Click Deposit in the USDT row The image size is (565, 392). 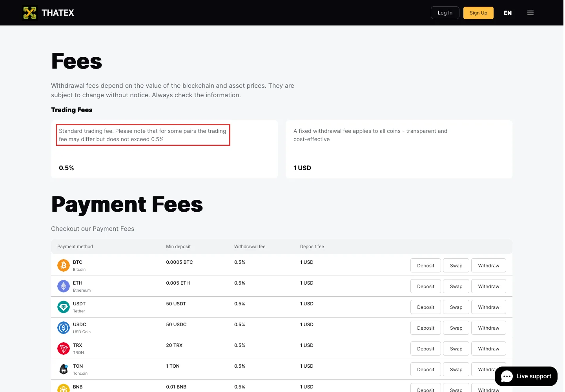[x=426, y=307]
